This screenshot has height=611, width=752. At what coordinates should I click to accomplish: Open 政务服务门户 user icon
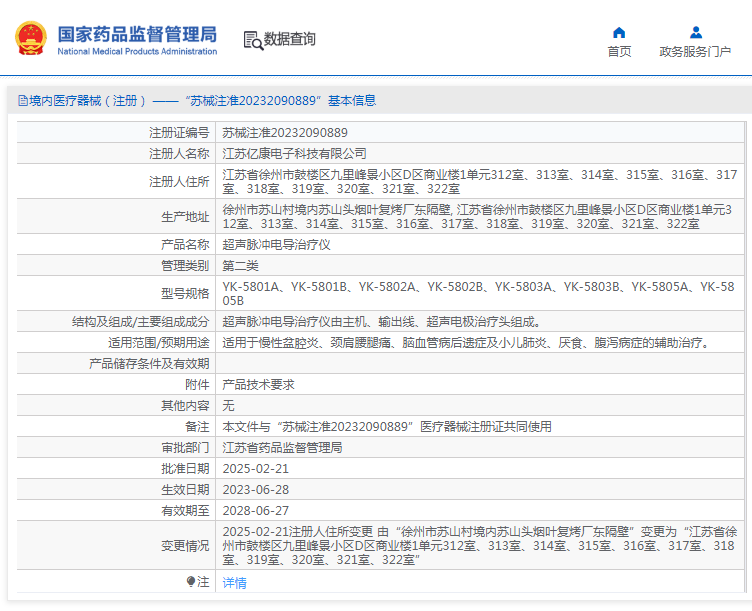tap(696, 33)
